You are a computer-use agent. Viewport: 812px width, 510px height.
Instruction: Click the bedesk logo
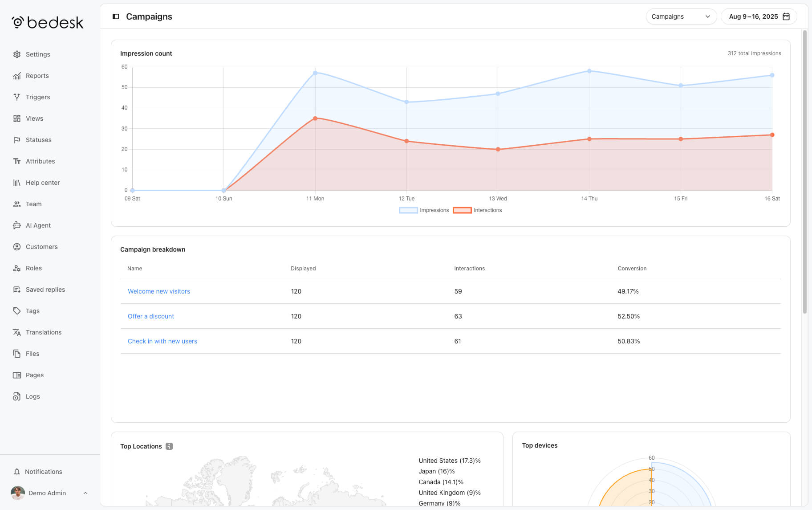[47, 22]
